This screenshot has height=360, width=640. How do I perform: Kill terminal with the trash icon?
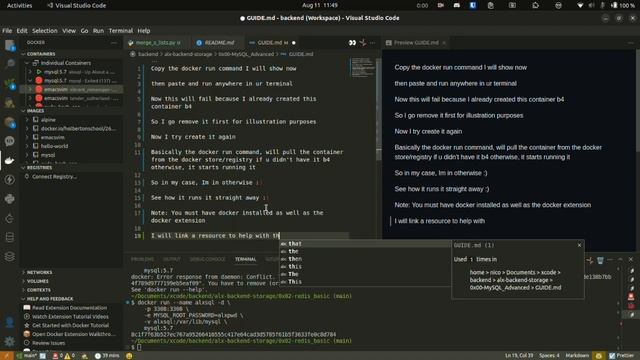pyautogui.click(x=600, y=260)
